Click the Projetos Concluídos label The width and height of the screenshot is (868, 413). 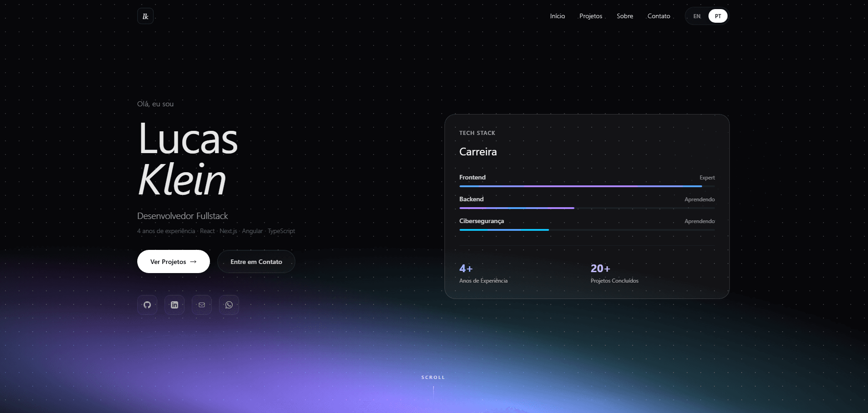[x=614, y=281]
